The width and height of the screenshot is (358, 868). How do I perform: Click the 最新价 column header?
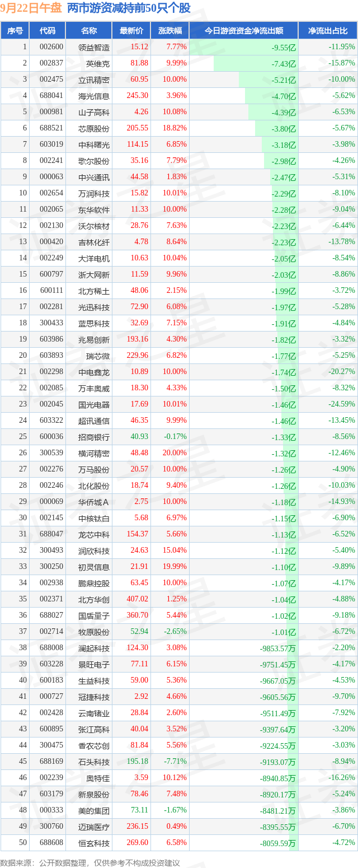tap(131, 31)
